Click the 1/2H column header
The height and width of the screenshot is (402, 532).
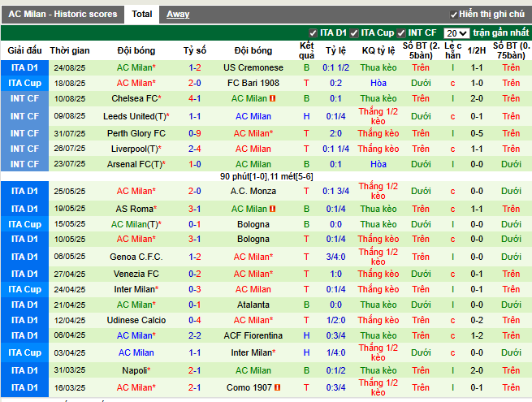pos(476,50)
